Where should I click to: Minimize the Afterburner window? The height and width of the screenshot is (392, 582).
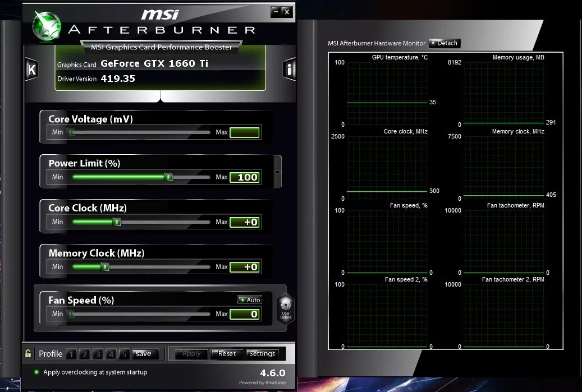pyautogui.click(x=276, y=12)
